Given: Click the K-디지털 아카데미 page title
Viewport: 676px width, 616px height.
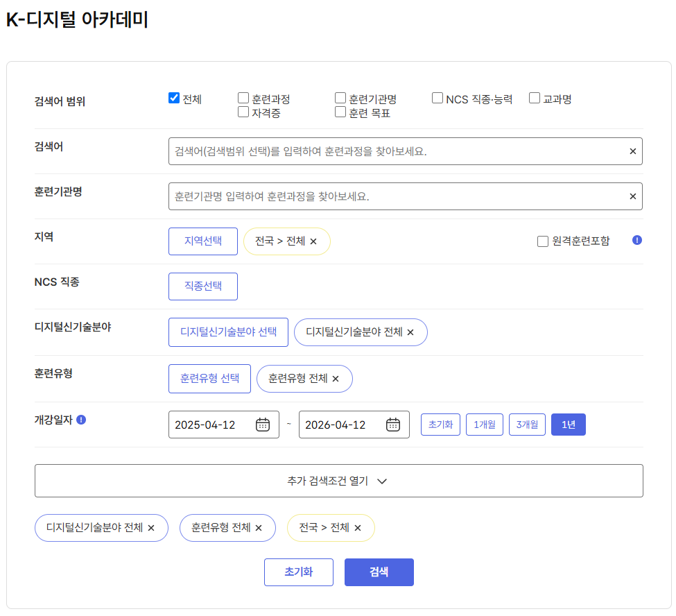Looking at the screenshot, I should click(x=77, y=19).
